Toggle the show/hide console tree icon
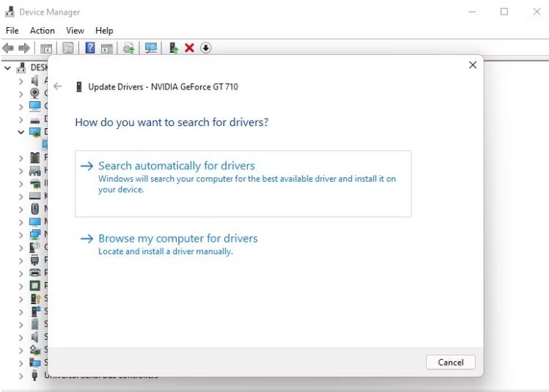 tap(46, 48)
